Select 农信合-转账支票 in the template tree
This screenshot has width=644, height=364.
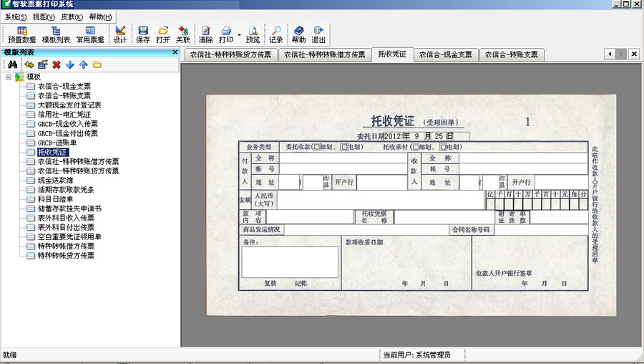64,96
